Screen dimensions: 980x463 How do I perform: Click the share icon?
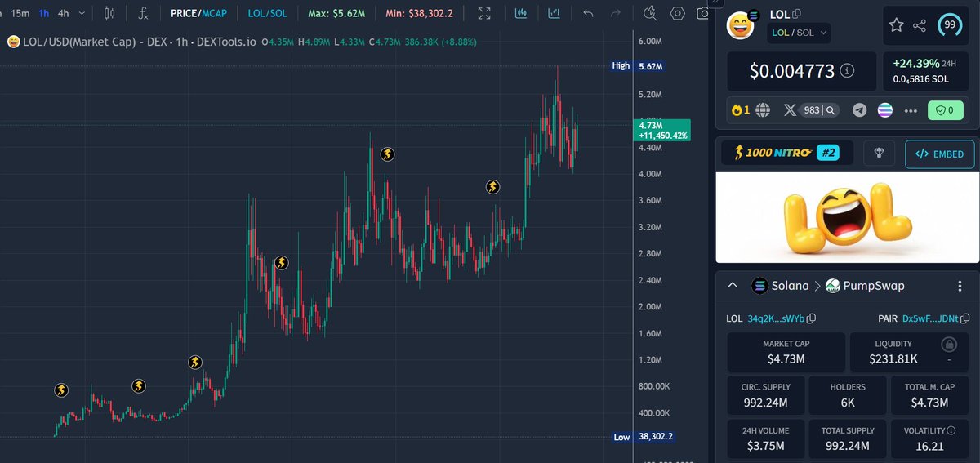(x=920, y=25)
